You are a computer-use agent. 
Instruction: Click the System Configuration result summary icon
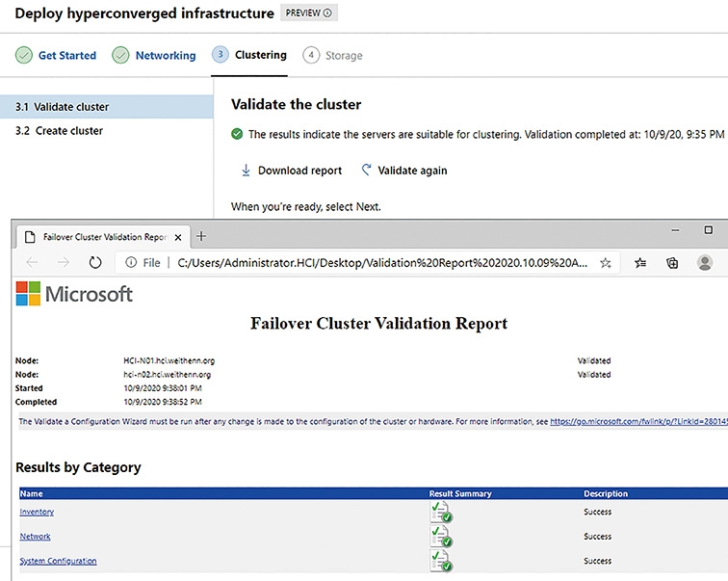[x=441, y=561]
